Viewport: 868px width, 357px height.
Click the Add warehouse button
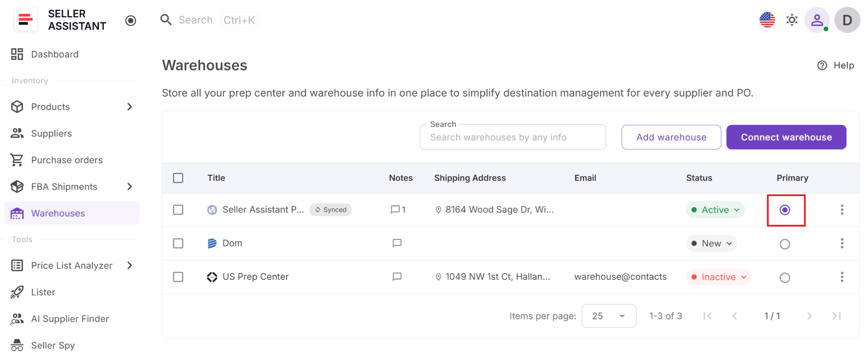671,137
